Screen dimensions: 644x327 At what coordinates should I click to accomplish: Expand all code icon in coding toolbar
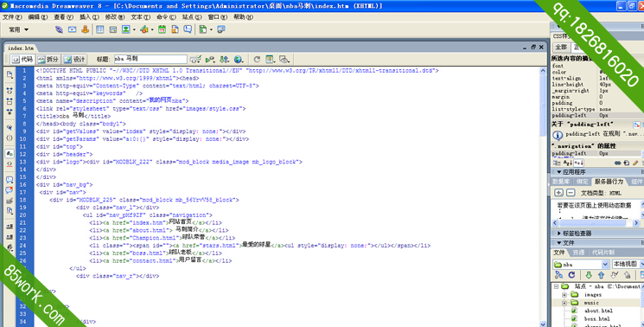[x=10, y=112]
